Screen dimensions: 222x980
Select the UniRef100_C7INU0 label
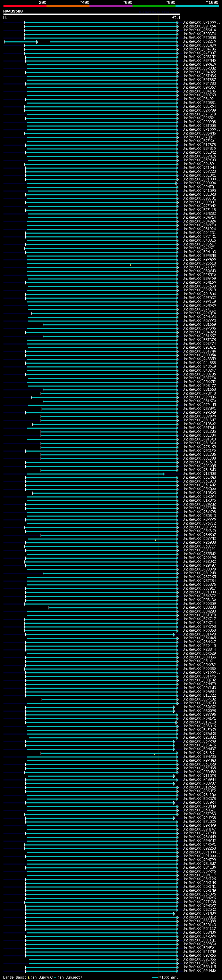[x=199, y=913]
